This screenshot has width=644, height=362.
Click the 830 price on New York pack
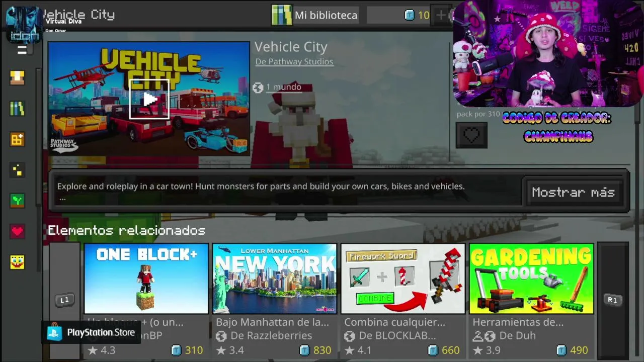[322, 350]
